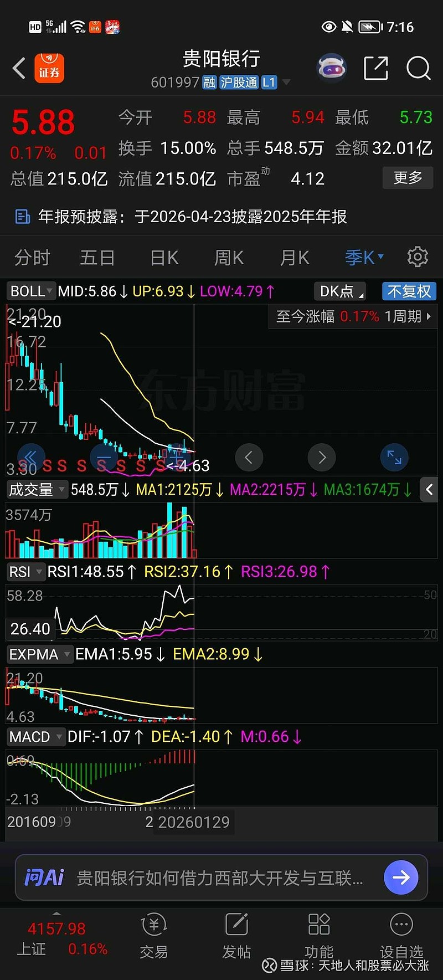Screen dimensions: 443x980
Task: Open the BOLL indicator dropdown
Action: tap(31, 291)
